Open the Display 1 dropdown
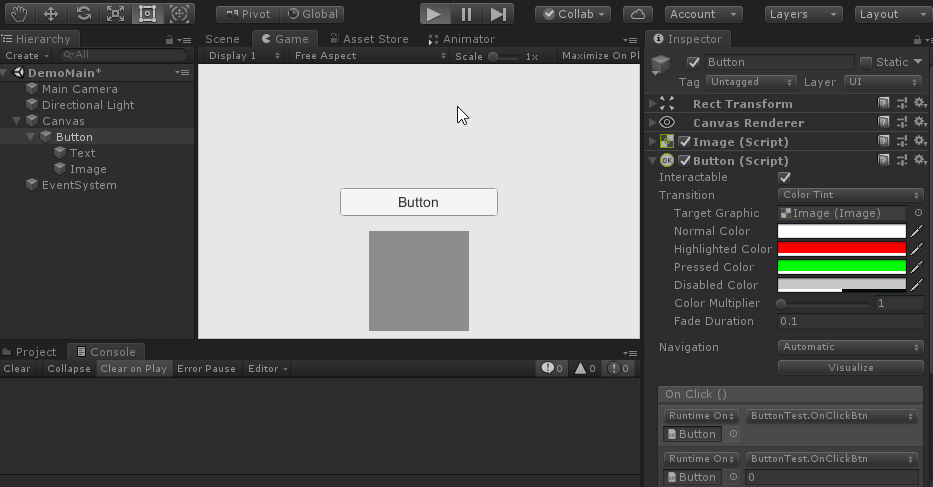 [244, 55]
